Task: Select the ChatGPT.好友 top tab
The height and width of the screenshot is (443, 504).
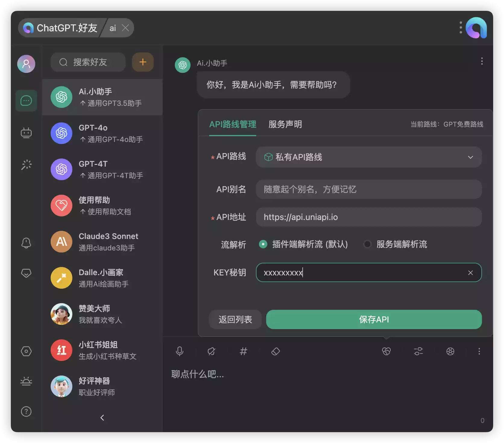Action: click(62, 28)
